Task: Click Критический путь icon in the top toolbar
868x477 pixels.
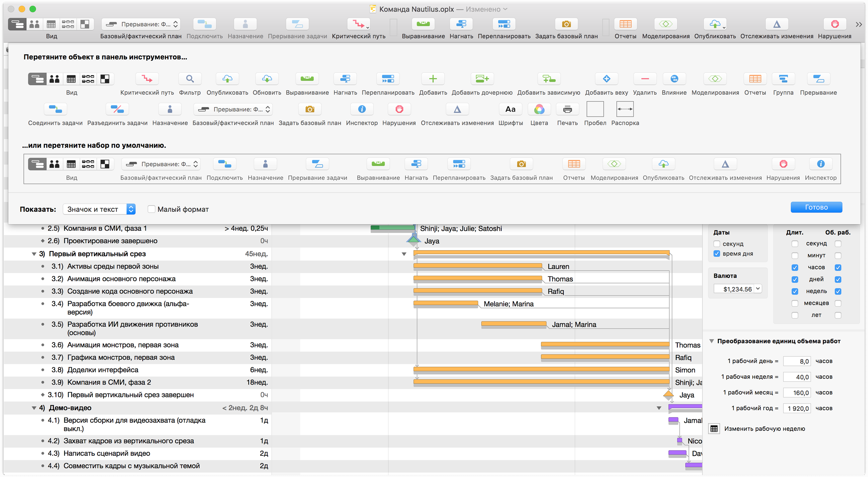Action: point(358,24)
